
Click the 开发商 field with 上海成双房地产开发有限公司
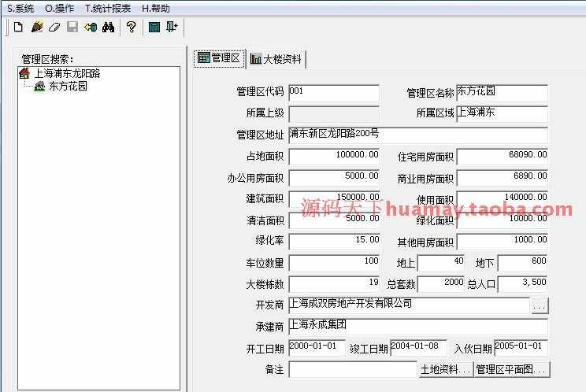410,305
